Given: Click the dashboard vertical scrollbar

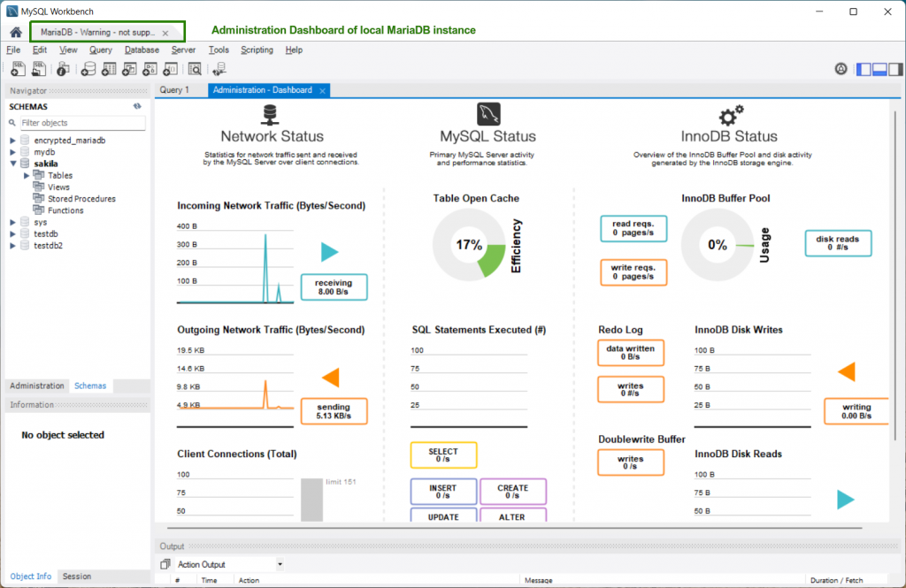Looking at the screenshot, I should pos(895,278).
